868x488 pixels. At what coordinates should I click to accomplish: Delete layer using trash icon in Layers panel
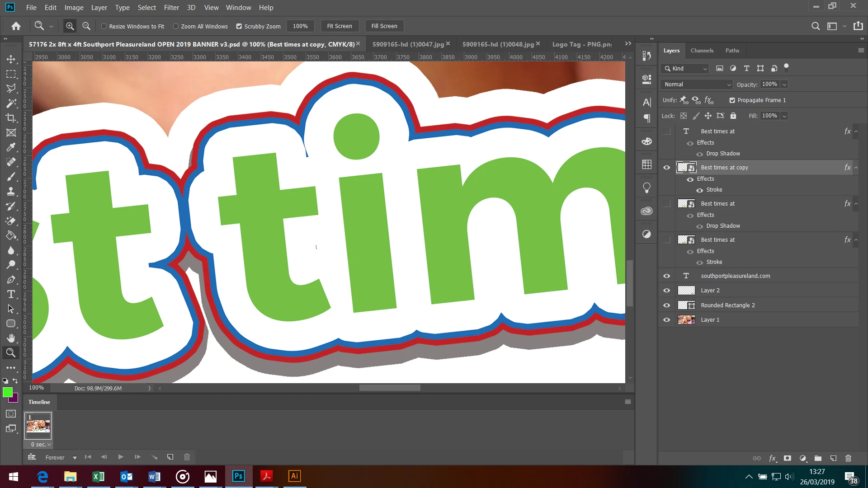[848, 458]
